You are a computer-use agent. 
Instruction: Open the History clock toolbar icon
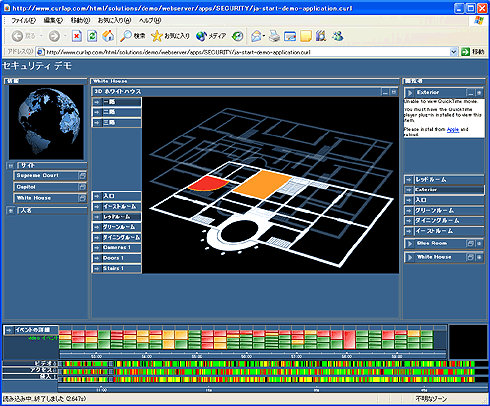click(238, 36)
